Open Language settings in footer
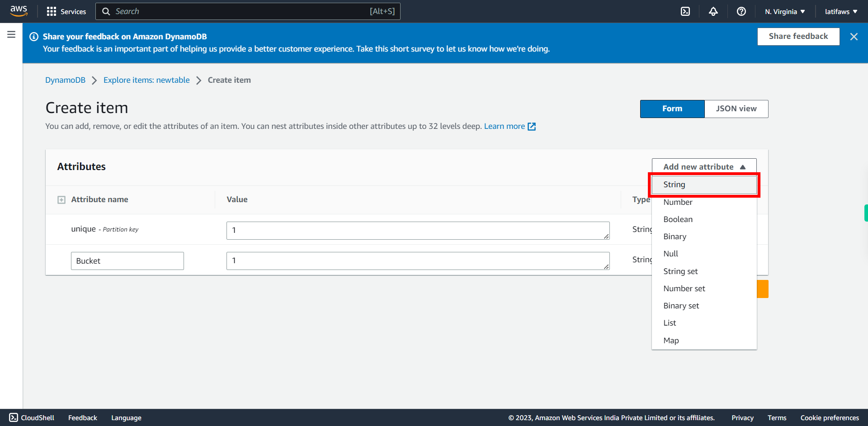 click(x=127, y=418)
